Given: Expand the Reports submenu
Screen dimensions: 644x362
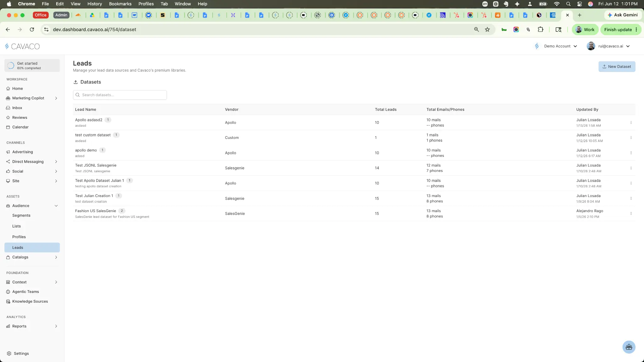Looking at the screenshot, I should pos(56,326).
